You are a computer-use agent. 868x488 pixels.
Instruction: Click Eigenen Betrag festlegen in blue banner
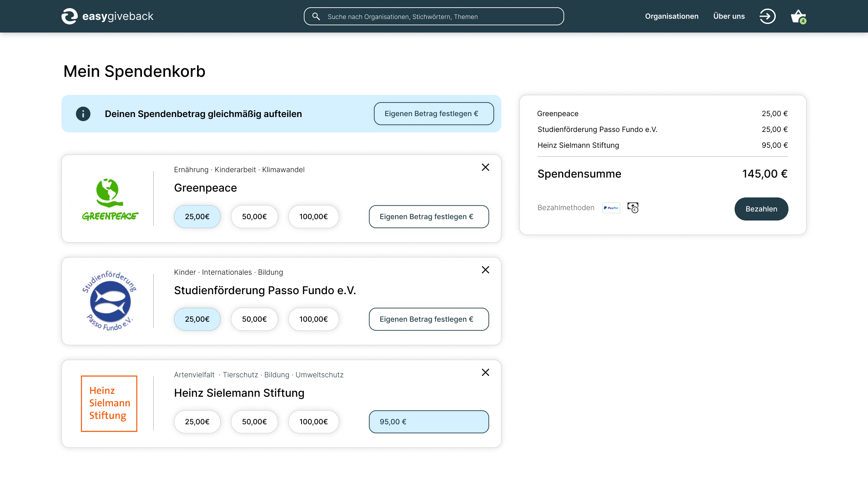coord(434,114)
